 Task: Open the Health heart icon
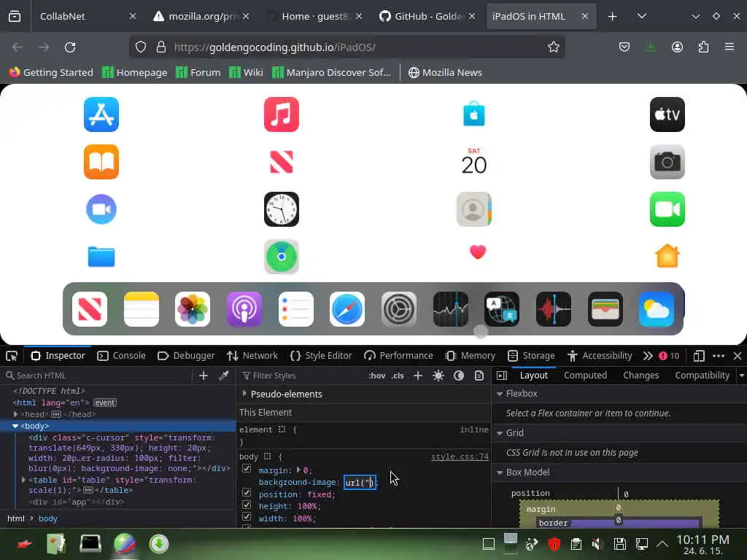point(477,252)
